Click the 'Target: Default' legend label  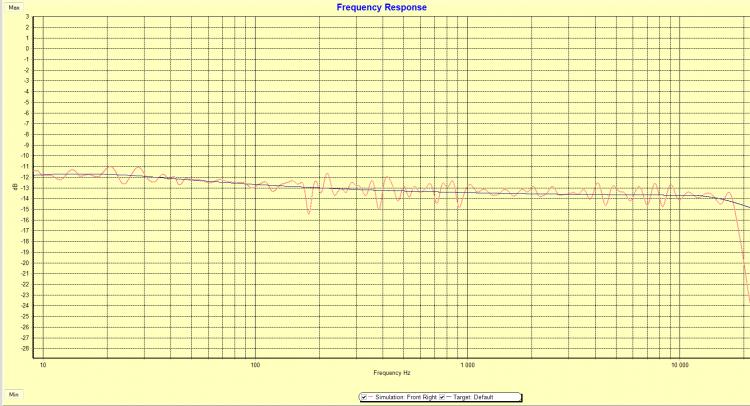(x=473, y=397)
